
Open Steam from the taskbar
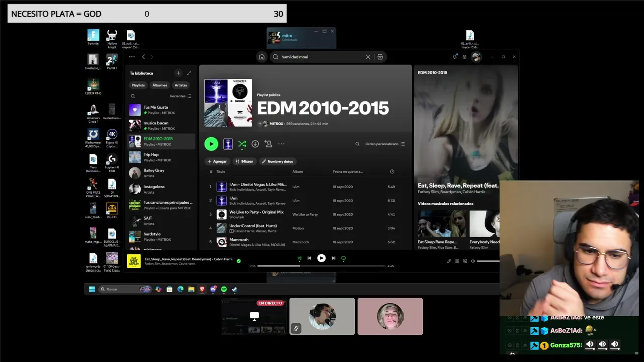coord(234,289)
